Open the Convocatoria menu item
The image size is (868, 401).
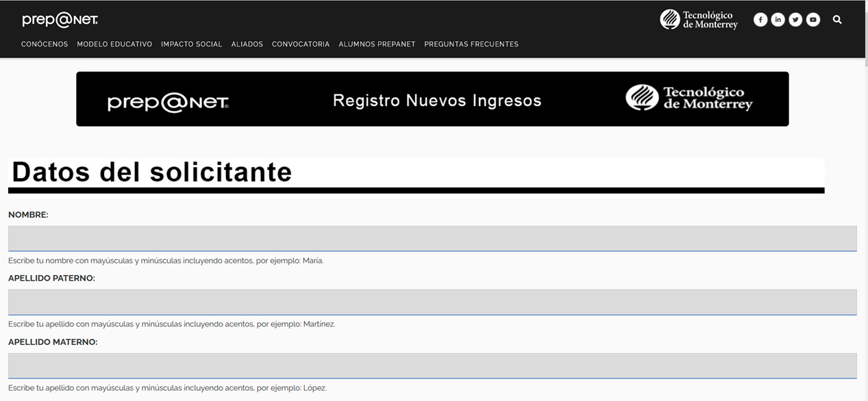[301, 44]
